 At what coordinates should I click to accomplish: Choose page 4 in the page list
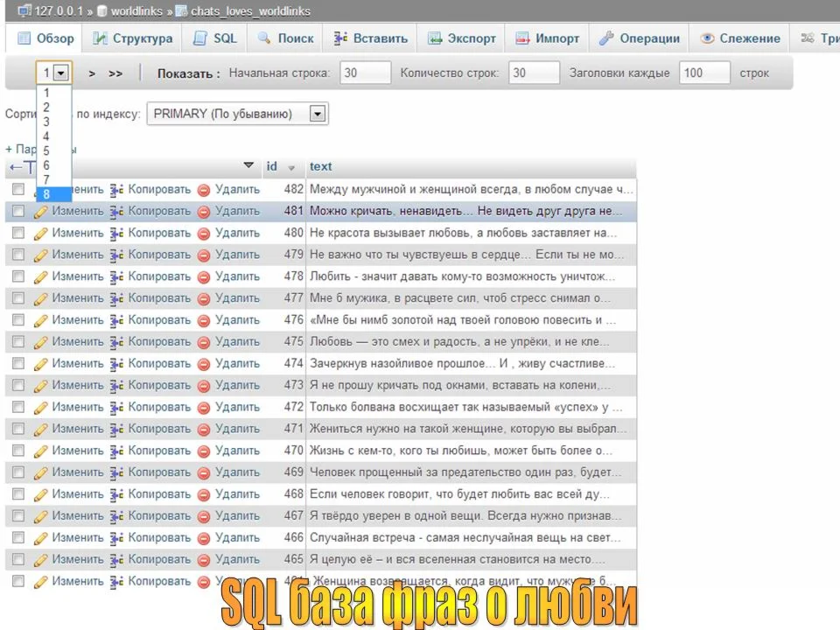53,136
